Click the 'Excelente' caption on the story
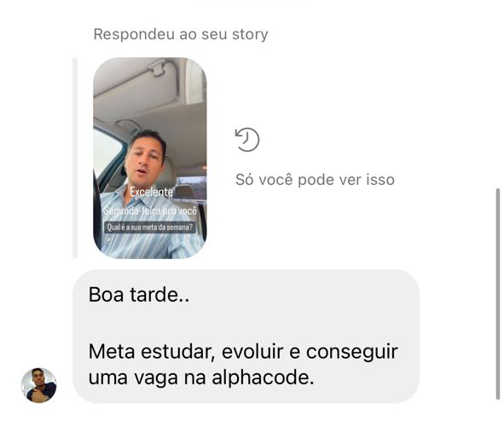This screenshot has width=504, height=432. click(x=151, y=192)
